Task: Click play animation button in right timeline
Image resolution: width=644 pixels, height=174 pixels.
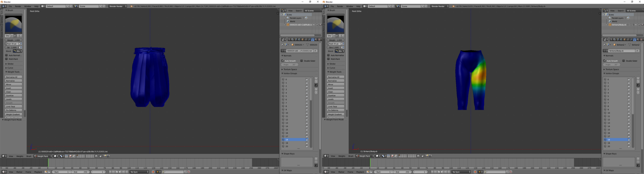Action: tap(442, 172)
